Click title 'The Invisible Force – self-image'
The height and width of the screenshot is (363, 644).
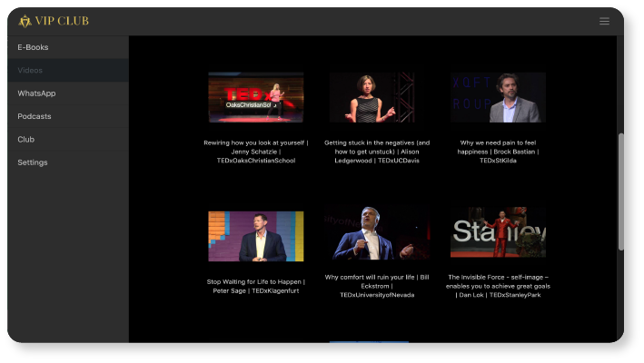tap(498, 286)
